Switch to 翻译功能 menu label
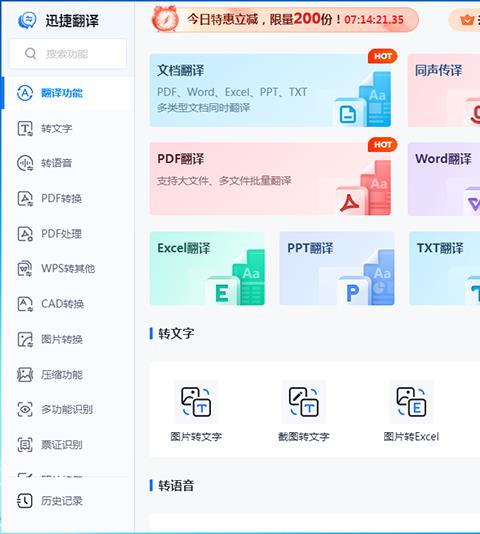The height and width of the screenshot is (534, 480). point(62,93)
